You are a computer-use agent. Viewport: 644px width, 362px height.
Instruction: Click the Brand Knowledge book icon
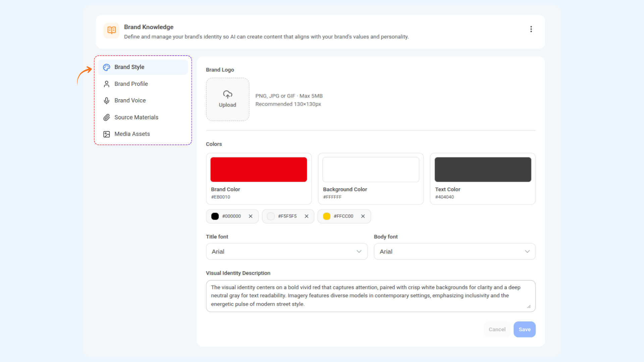point(111,31)
